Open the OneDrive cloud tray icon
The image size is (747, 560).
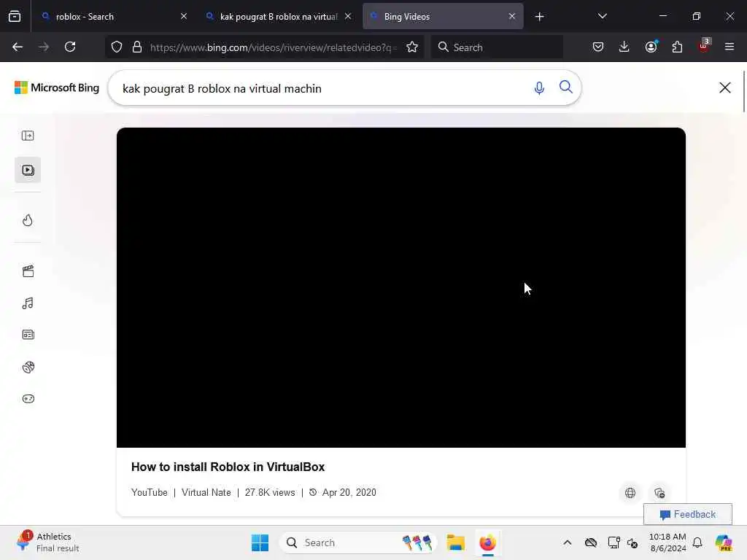(591, 542)
